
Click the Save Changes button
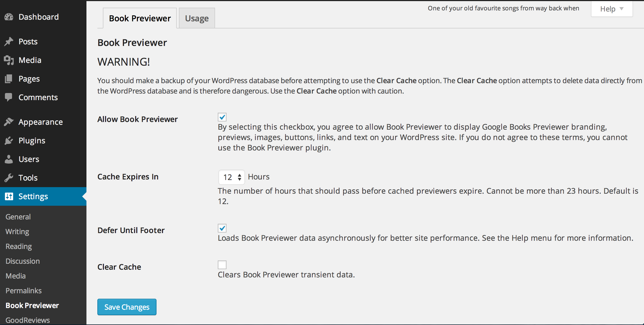127,307
